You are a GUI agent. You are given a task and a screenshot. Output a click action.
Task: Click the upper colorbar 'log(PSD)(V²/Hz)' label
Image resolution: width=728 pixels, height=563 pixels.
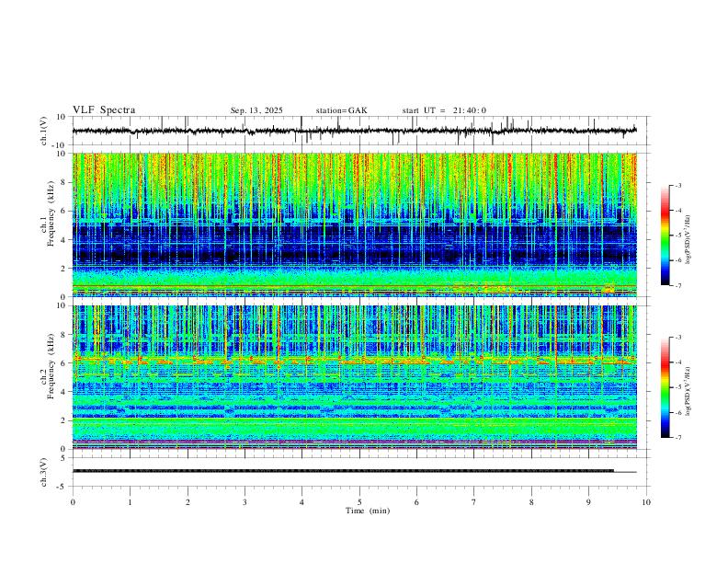[688, 240]
